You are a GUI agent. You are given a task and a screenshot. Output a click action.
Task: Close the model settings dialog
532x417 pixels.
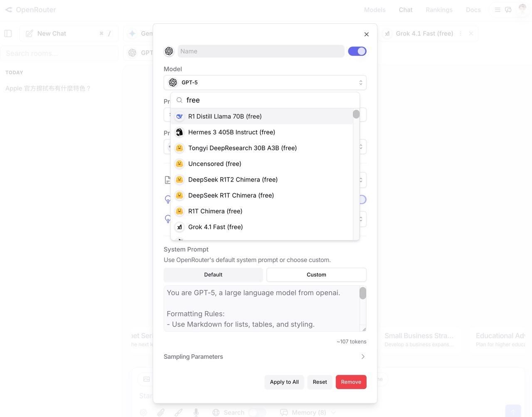(x=366, y=34)
